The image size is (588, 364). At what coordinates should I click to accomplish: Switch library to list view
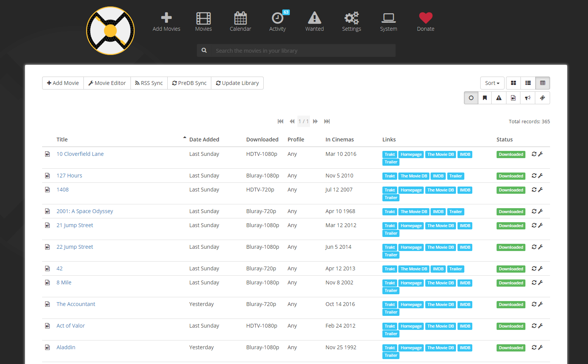528,83
